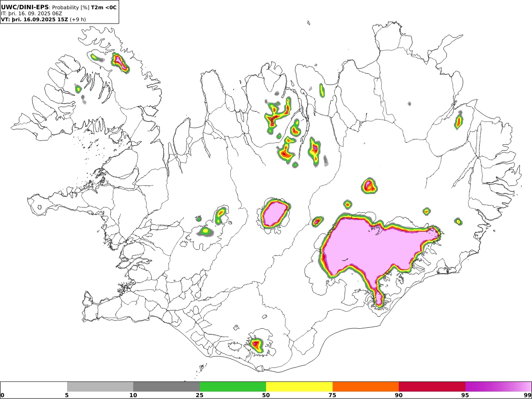
Task: Click the 'UWC/DINI-EPS' title text
Action: coord(25,7)
